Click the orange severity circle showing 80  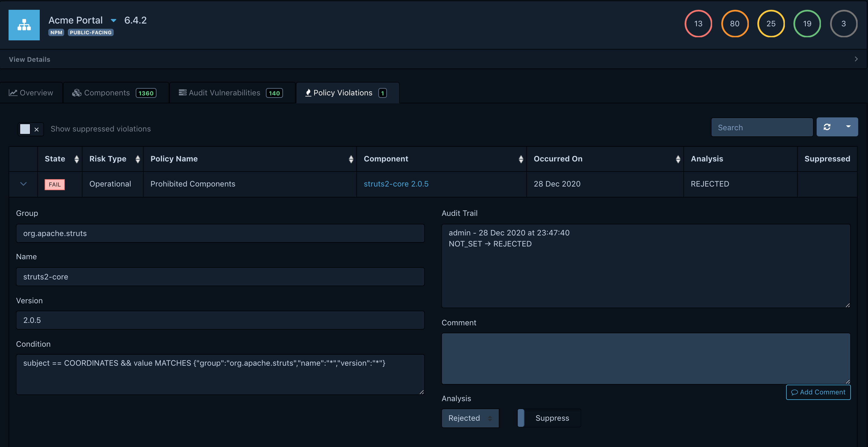[734, 24]
